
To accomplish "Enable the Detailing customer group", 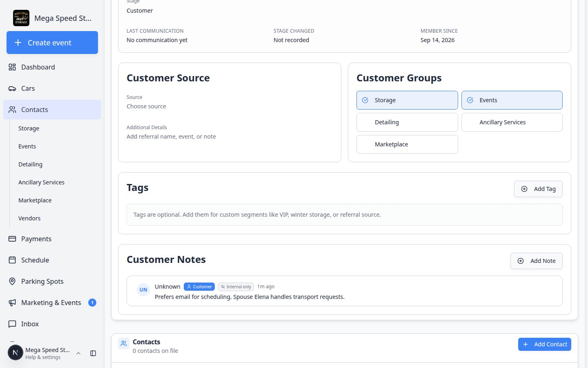I will [407, 122].
